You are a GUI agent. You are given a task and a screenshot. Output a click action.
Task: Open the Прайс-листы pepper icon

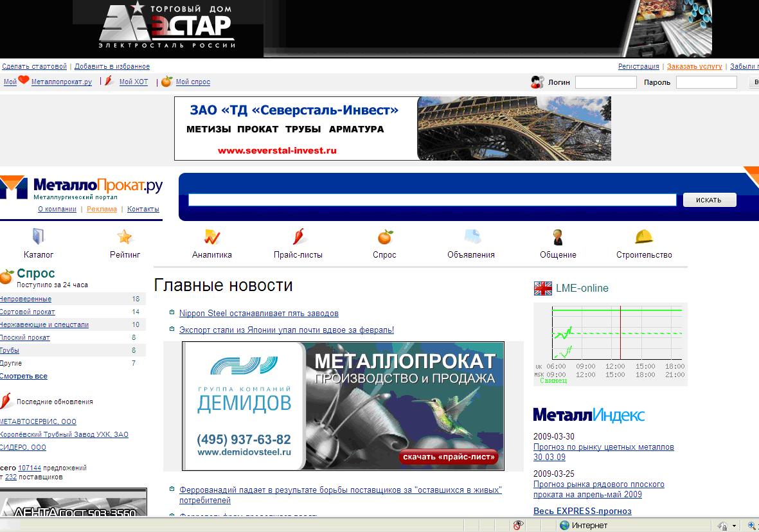point(298,236)
